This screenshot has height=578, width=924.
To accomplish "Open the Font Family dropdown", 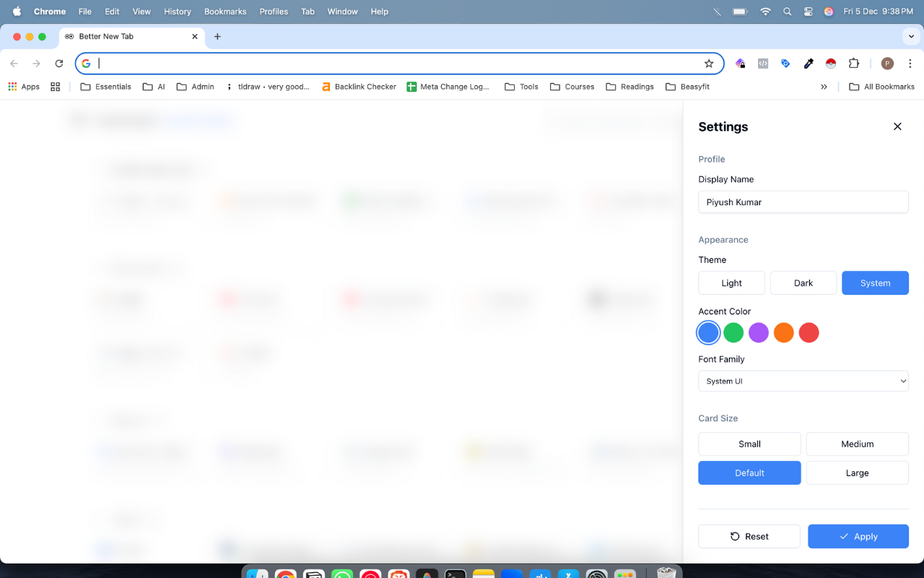I will (x=803, y=381).
